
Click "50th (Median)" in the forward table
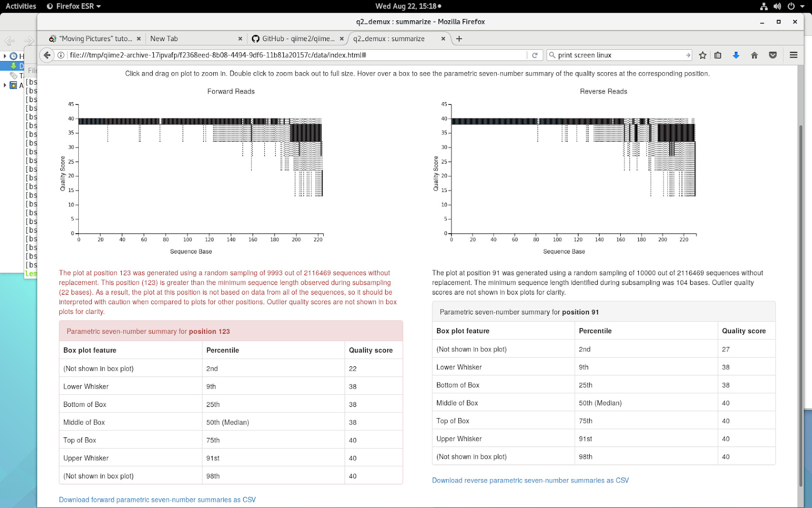click(227, 422)
